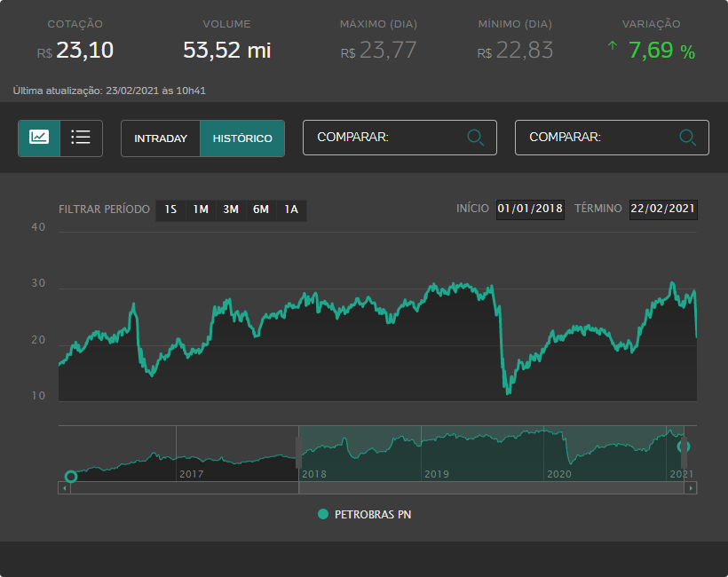
Task: Switch to list view using list icon
Action: coord(80,138)
